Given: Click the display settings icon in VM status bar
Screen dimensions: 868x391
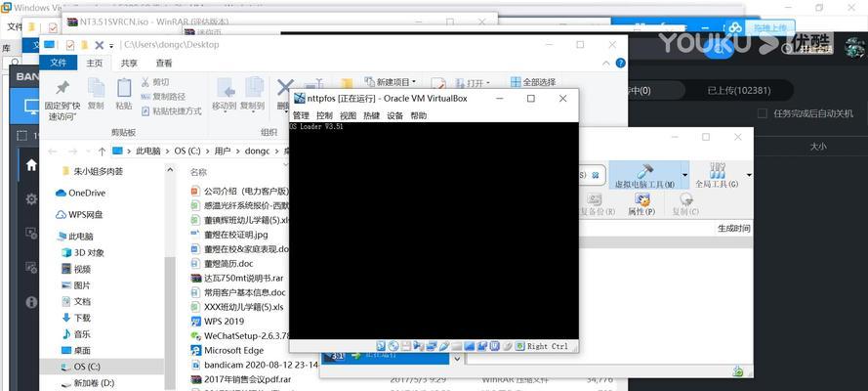Looking at the screenshot, I should point(470,346).
